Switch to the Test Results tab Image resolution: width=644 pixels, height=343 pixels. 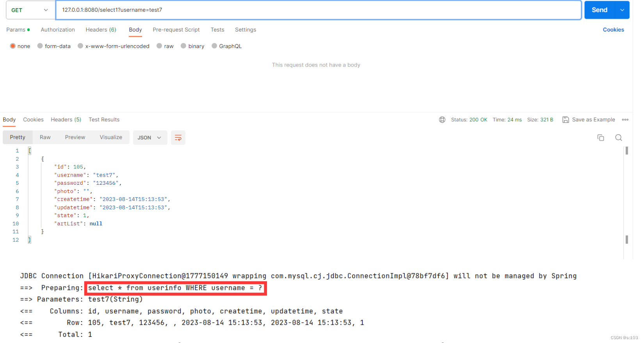[104, 120]
